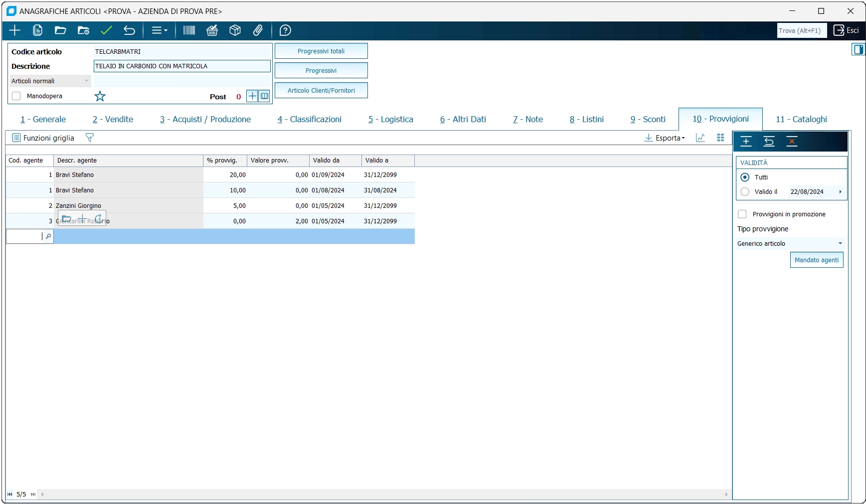866x504 pixels.
Task: Click the 31/08/2024 Valido a cell
Action: click(388, 190)
